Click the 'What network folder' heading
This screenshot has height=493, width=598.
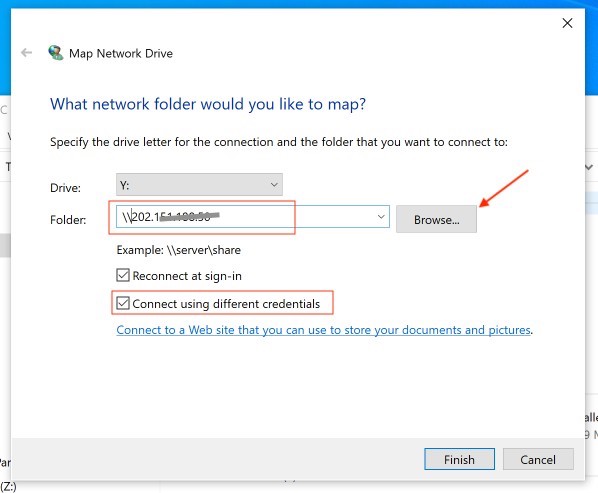pyautogui.click(x=208, y=104)
